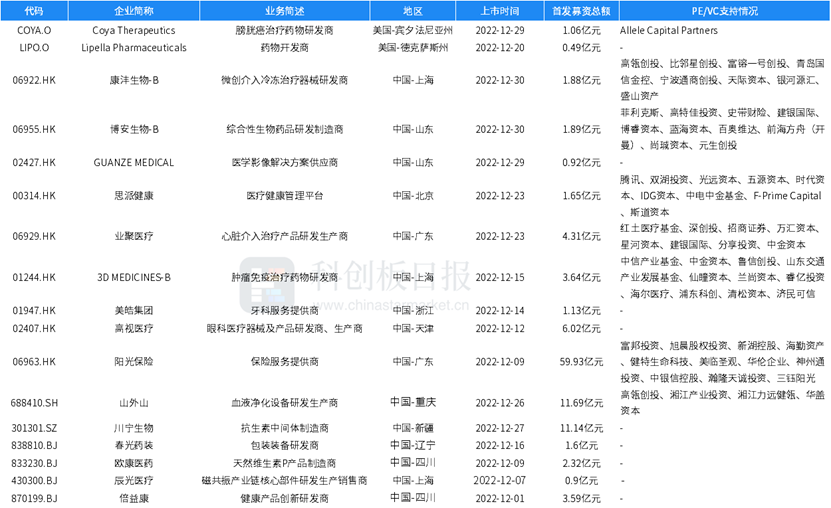Click company name 康沣生物-B

click(134, 81)
